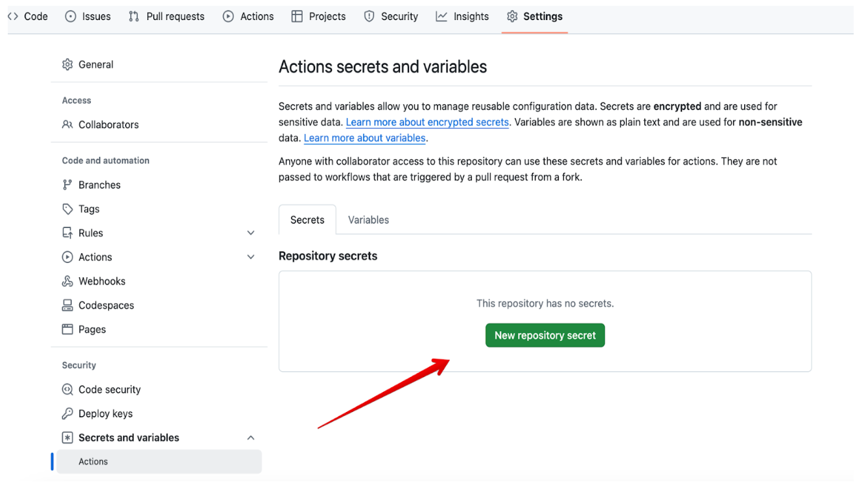
Task: Open the Insights repository tab
Action: 462,17
